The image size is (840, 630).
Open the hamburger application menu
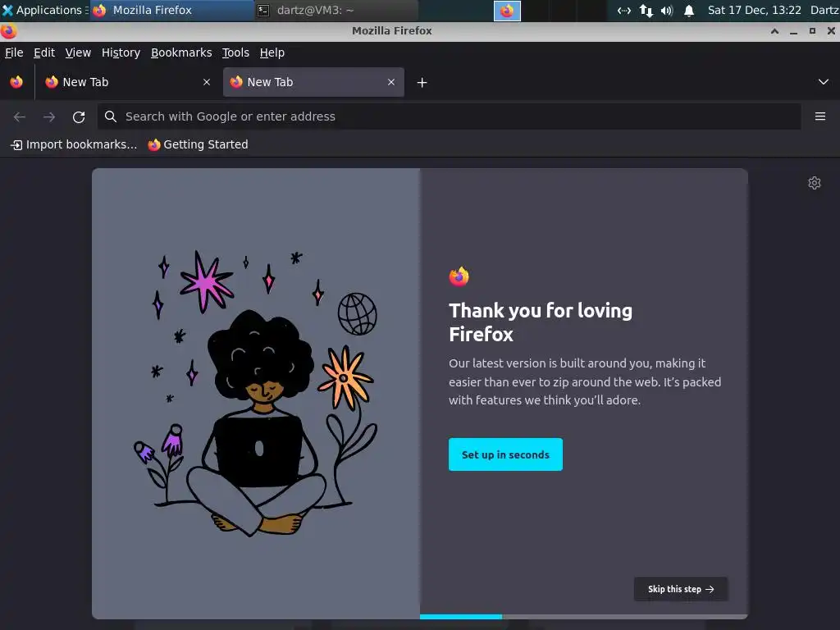coord(819,116)
